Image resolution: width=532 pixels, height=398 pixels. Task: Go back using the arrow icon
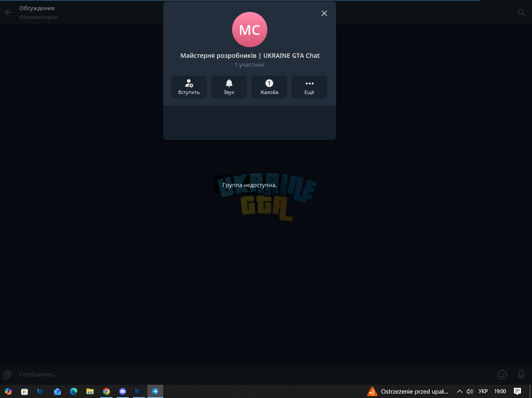[x=8, y=12]
